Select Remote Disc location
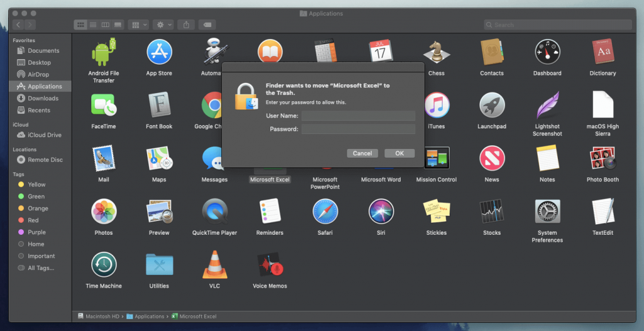 click(x=40, y=160)
